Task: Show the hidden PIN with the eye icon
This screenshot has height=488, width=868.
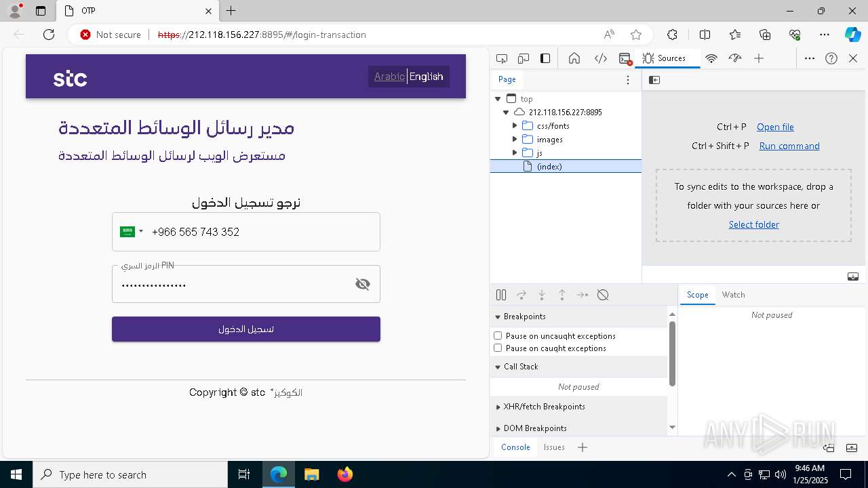Action: 363,284
